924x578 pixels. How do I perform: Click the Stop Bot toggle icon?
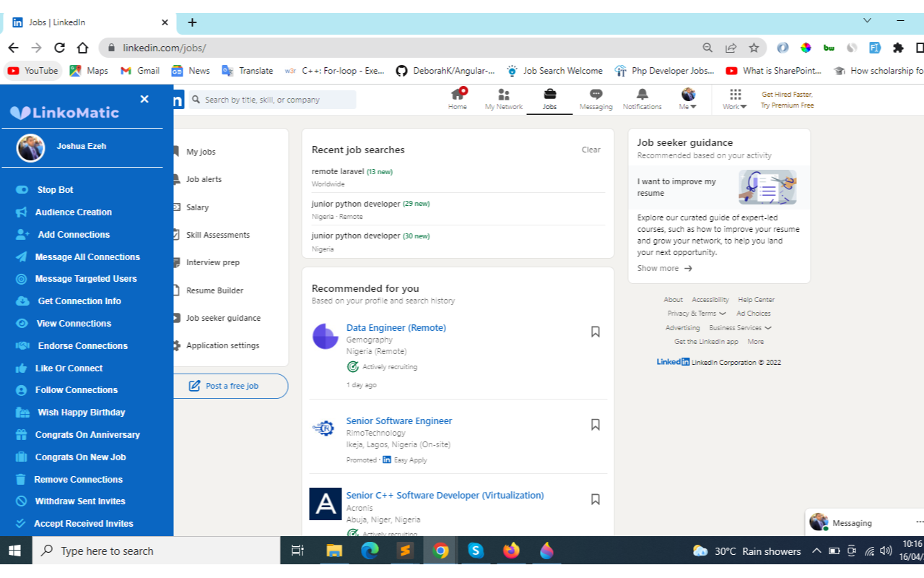(22, 190)
